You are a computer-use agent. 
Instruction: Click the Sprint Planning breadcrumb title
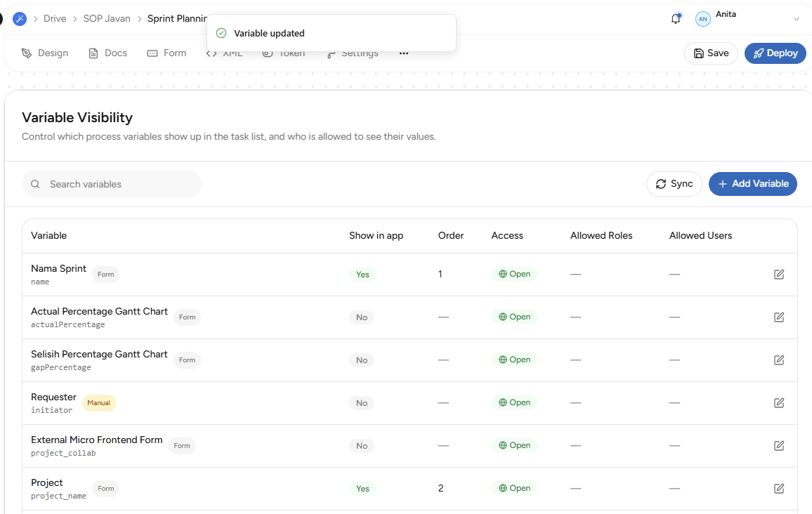pos(177,19)
